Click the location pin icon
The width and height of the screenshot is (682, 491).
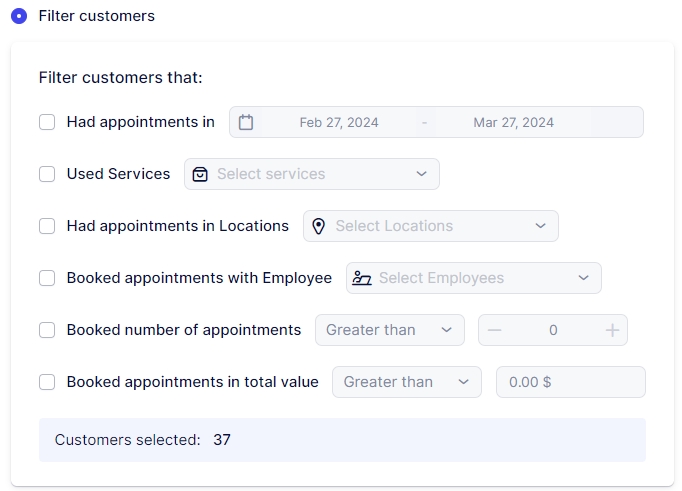click(319, 226)
